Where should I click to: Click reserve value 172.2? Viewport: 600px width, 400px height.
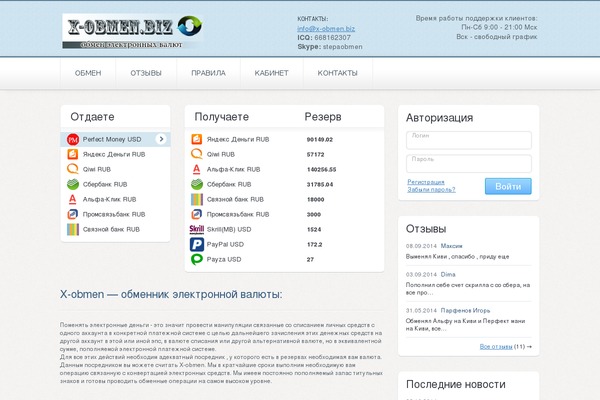click(x=314, y=245)
